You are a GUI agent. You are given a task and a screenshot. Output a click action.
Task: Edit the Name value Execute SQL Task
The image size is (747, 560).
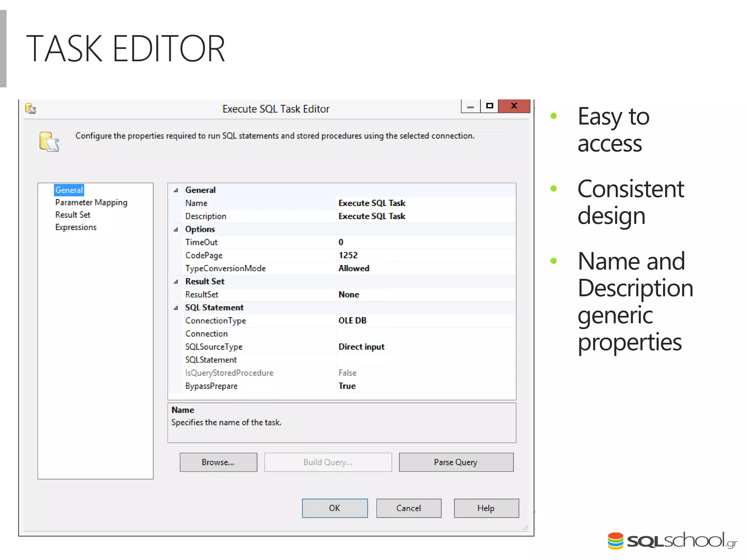(426, 203)
